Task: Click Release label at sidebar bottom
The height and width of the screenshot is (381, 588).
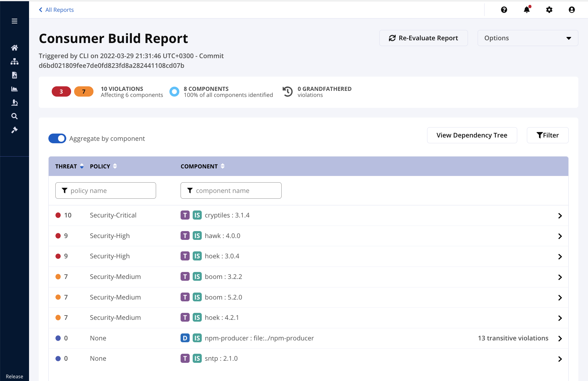Action: (15, 376)
